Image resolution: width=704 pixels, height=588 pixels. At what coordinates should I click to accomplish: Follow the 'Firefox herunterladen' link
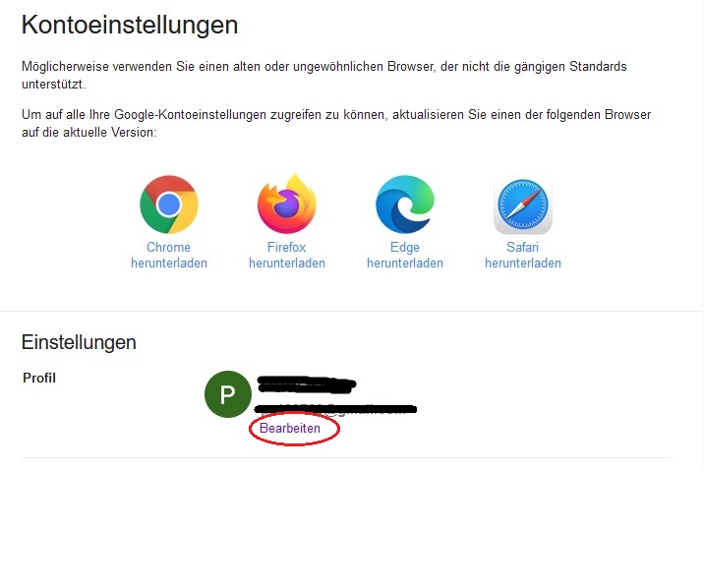click(287, 255)
